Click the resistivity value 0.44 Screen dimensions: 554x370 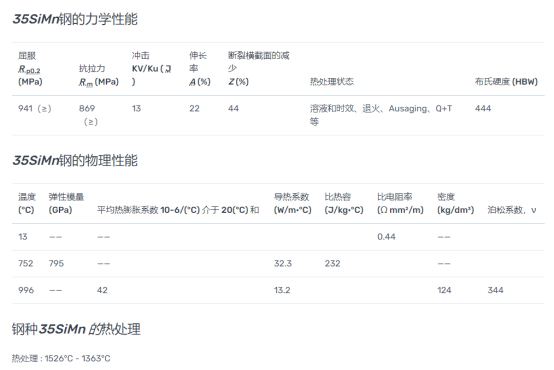coord(386,236)
